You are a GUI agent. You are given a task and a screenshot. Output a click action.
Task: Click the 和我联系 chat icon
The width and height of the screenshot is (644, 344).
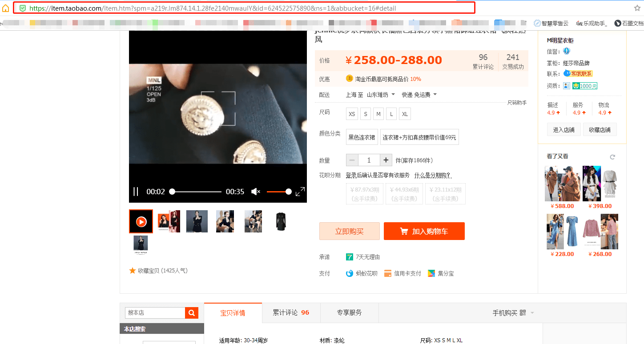pyautogui.click(x=578, y=73)
